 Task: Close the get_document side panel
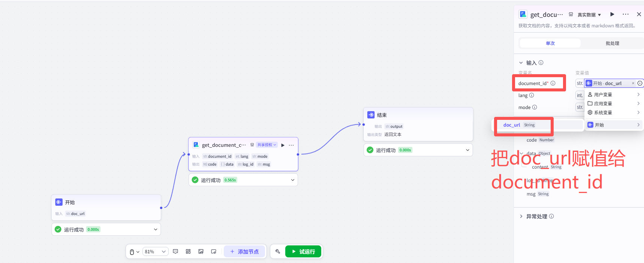639,14
